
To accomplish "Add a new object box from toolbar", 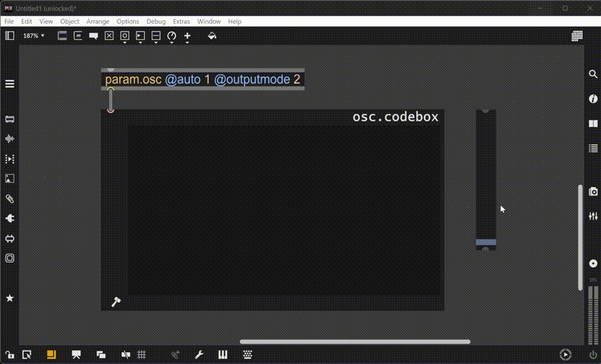I will coord(62,36).
